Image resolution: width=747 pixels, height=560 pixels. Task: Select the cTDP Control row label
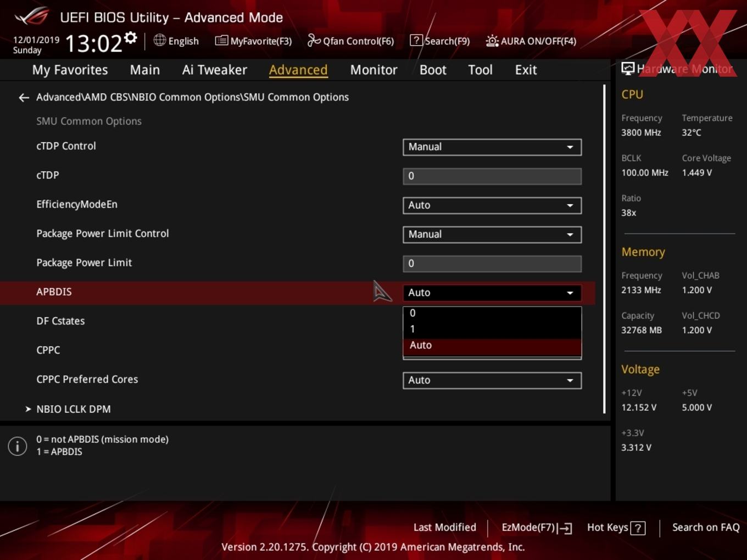pos(66,146)
